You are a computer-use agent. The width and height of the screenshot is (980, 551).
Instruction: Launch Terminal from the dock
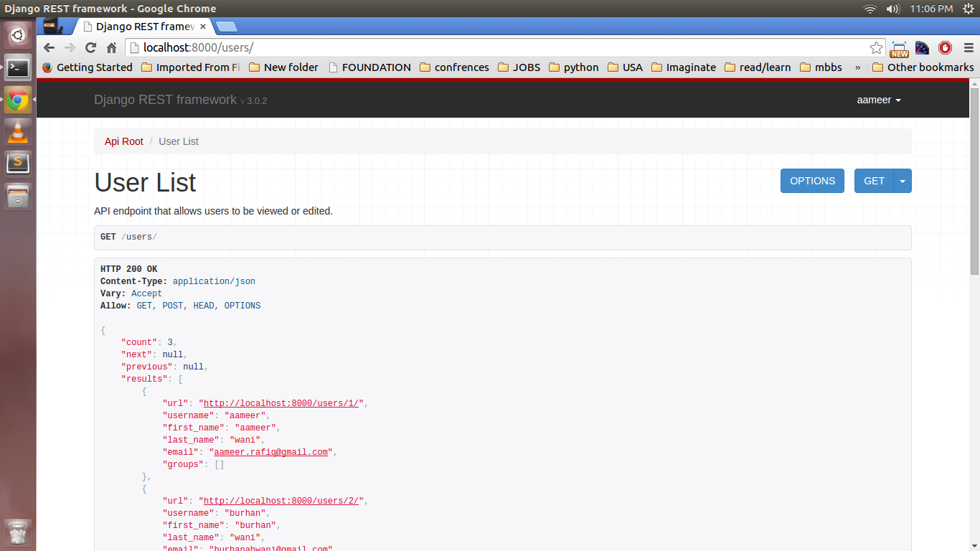[x=18, y=68]
